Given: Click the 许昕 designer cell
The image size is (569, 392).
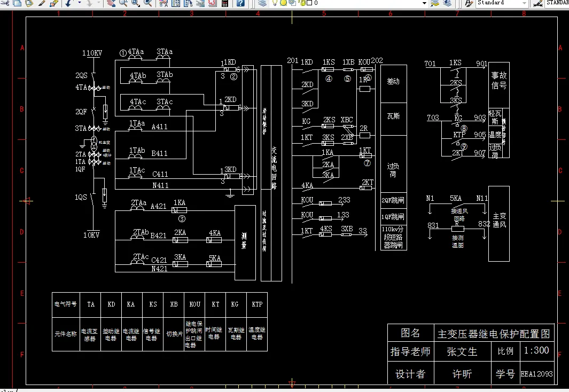Looking at the screenshot, I should 462,374.
